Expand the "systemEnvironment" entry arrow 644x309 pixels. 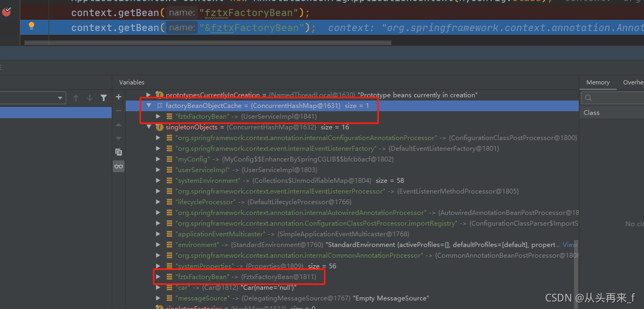(x=158, y=181)
